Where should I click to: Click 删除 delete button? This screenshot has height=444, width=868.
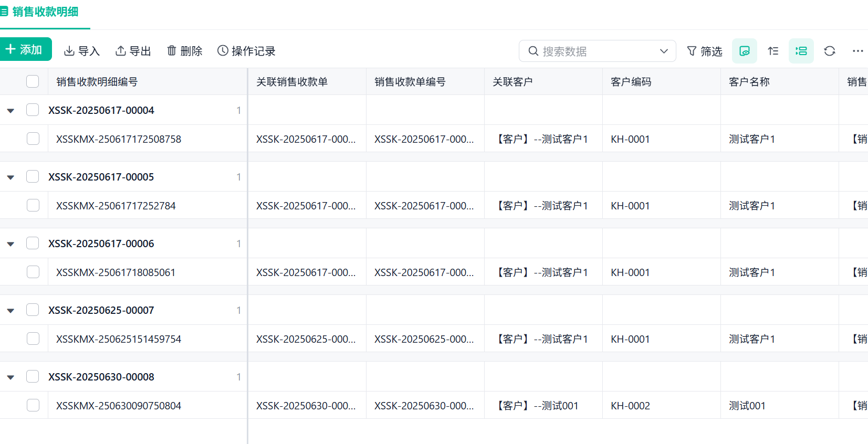point(184,51)
